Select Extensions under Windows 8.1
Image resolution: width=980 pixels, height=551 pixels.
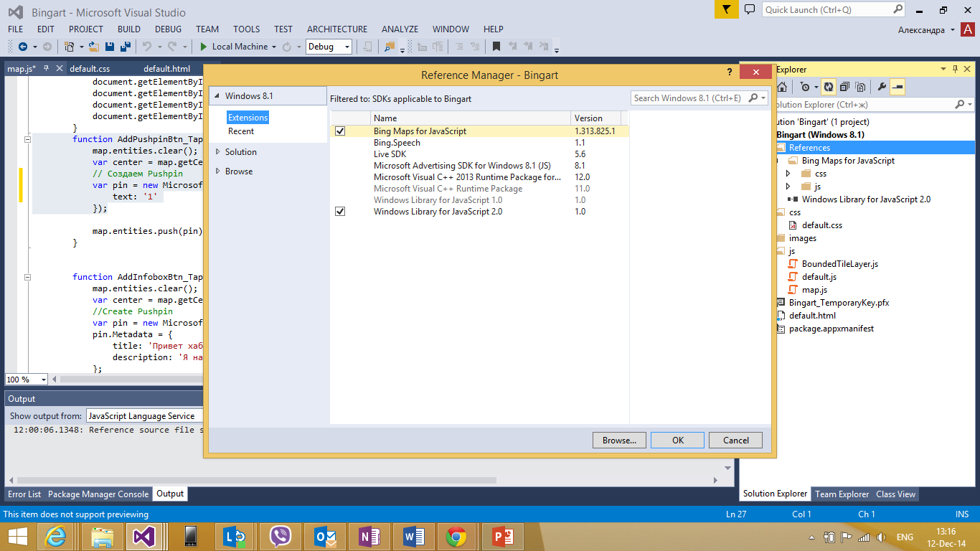pyautogui.click(x=248, y=118)
